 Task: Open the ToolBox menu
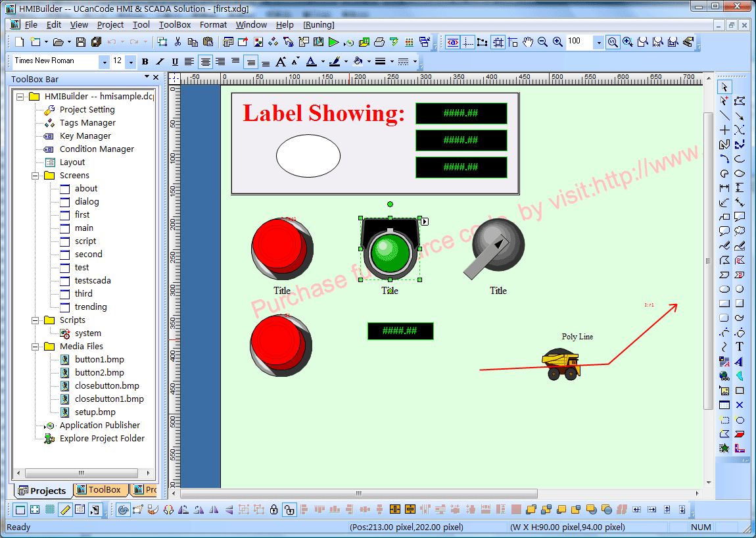click(175, 24)
